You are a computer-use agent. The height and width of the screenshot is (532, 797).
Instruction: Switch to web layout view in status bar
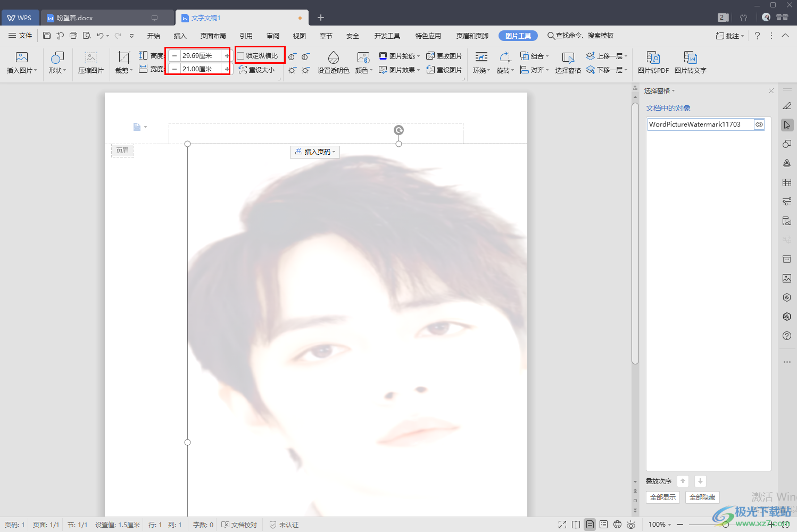point(617,525)
